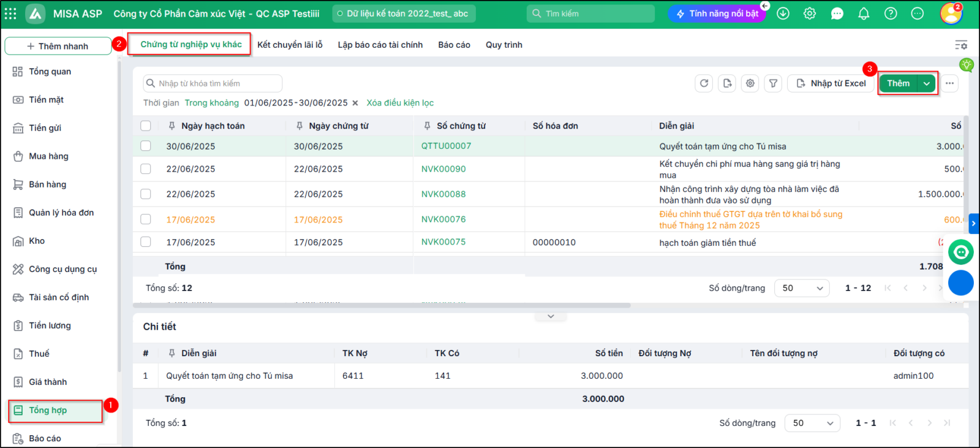Viewport: 980px width, 448px height.
Task: Open the table settings gear icon
Action: click(750, 83)
